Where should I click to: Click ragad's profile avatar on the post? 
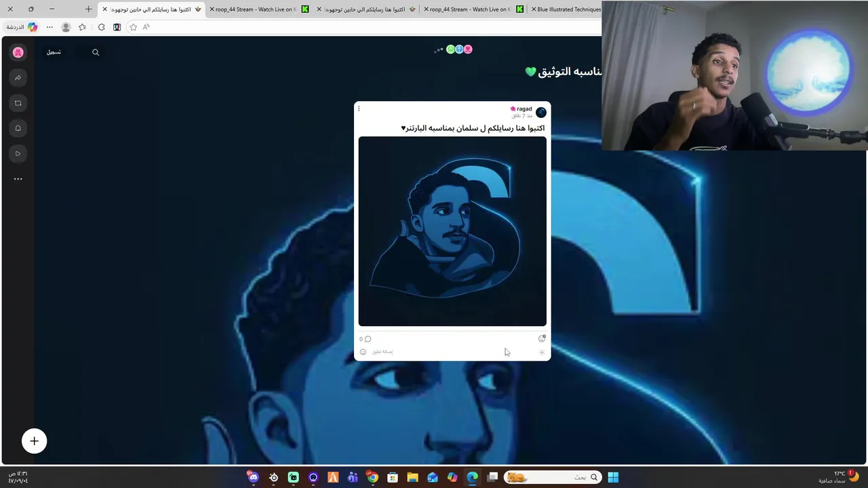click(540, 112)
